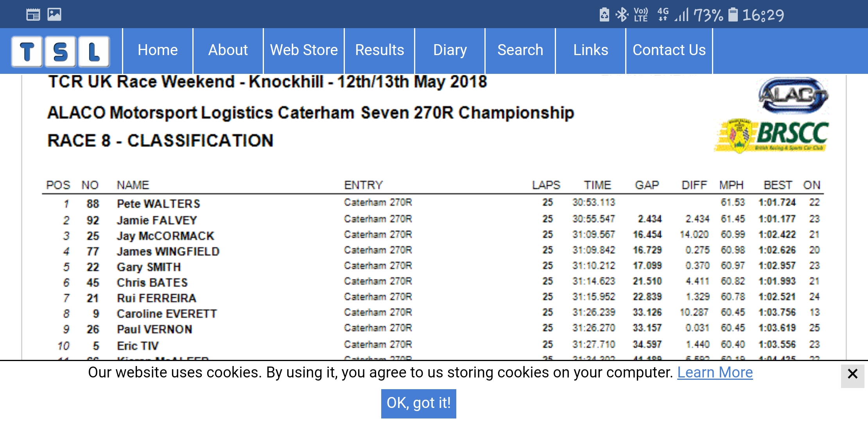This screenshot has width=868, height=422.
Task: Open the Home menu item
Action: [x=158, y=50]
